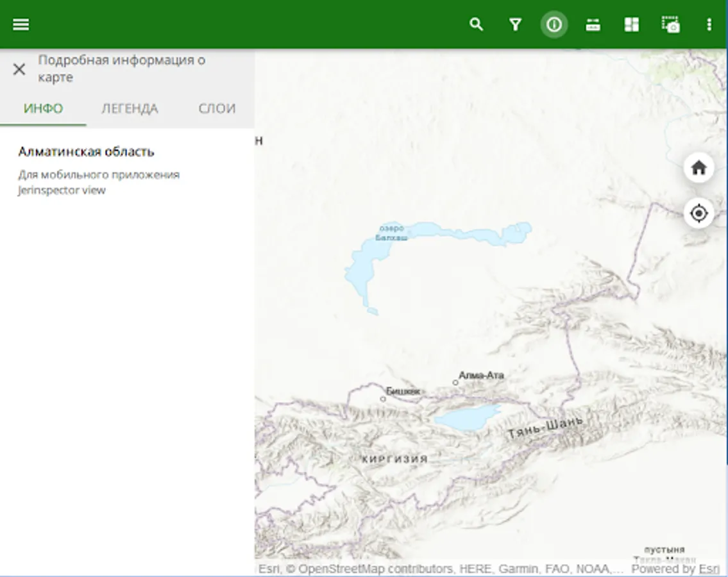Open the Esri link in attribution
The height and width of the screenshot is (577, 728).
709,569
